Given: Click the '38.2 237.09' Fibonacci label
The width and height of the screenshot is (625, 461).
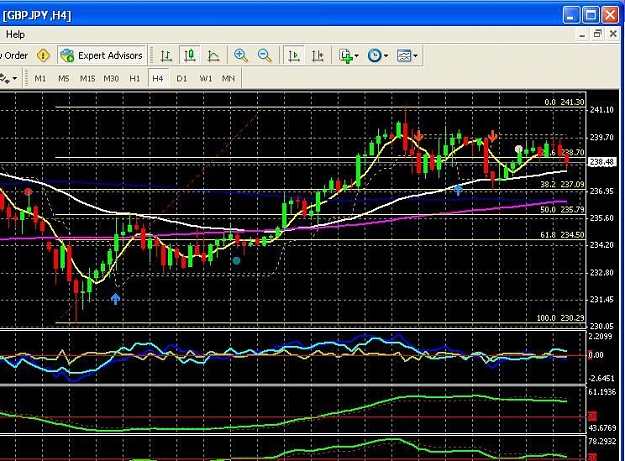Looking at the screenshot, I should [x=562, y=184].
